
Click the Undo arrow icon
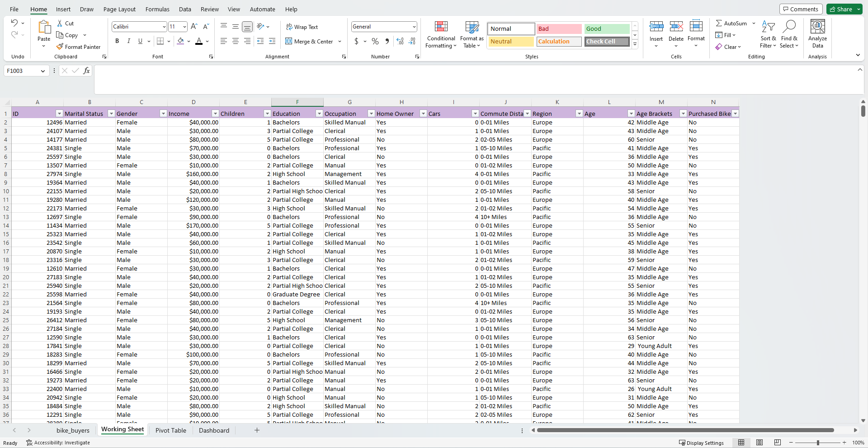coord(14,23)
